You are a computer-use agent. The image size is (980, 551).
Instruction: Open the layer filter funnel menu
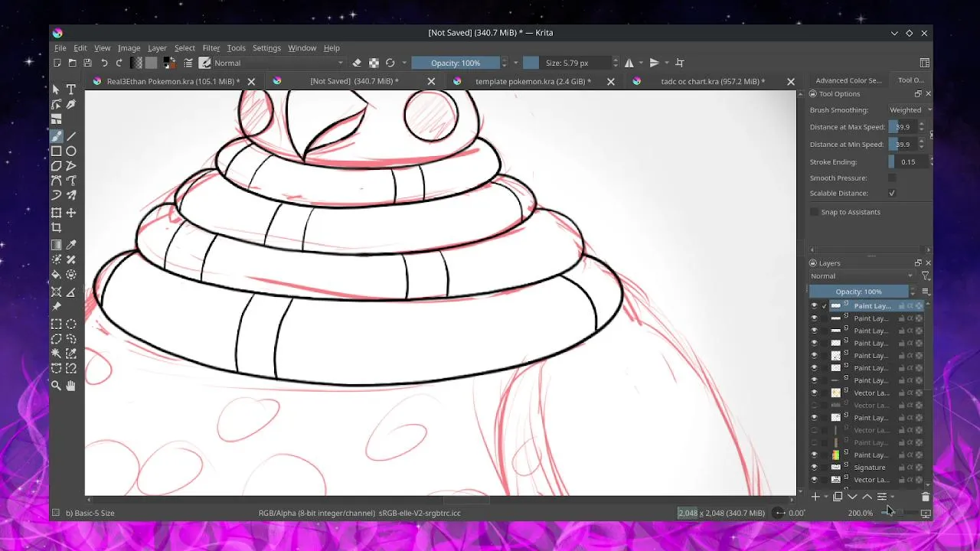point(926,276)
